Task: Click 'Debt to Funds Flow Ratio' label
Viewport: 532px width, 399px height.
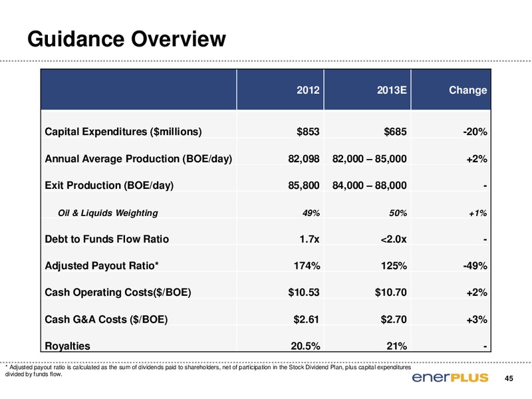Action: click(107, 239)
